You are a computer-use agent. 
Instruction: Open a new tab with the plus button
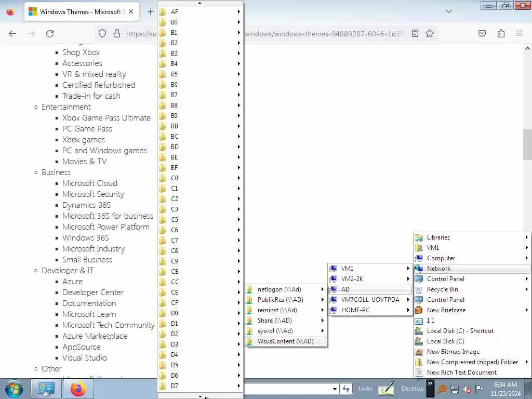click(150, 12)
